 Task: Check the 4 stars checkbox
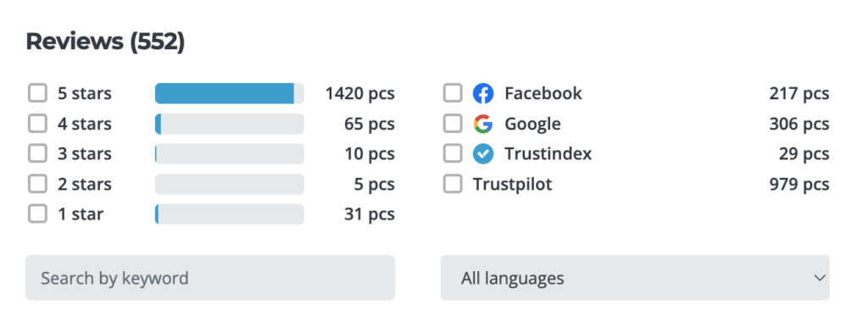point(37,124)
